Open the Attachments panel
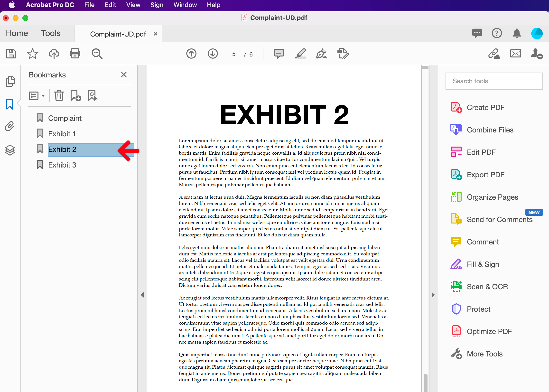Screen dimensions: 549x392 pyautogui.click(x=10, y=126)
